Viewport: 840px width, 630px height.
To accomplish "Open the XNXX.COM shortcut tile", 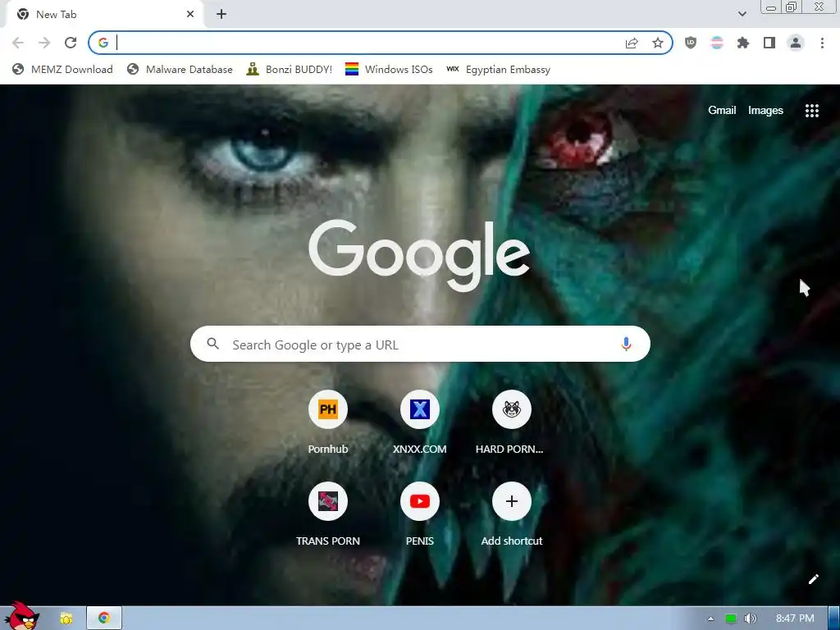I will coord(419,422).
